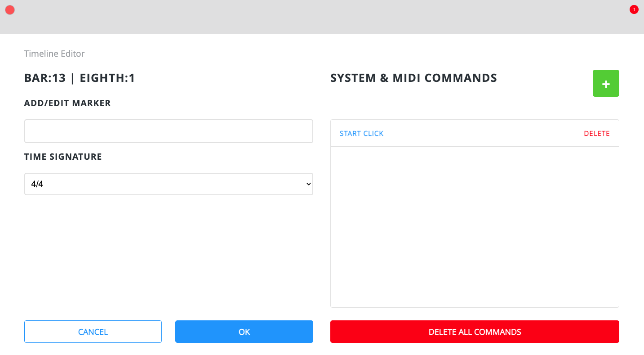Image resolution: width=644 pixels, height=355 pixels.
Task: Confirm changes with the OK button
Action: [x=244, y=332]
